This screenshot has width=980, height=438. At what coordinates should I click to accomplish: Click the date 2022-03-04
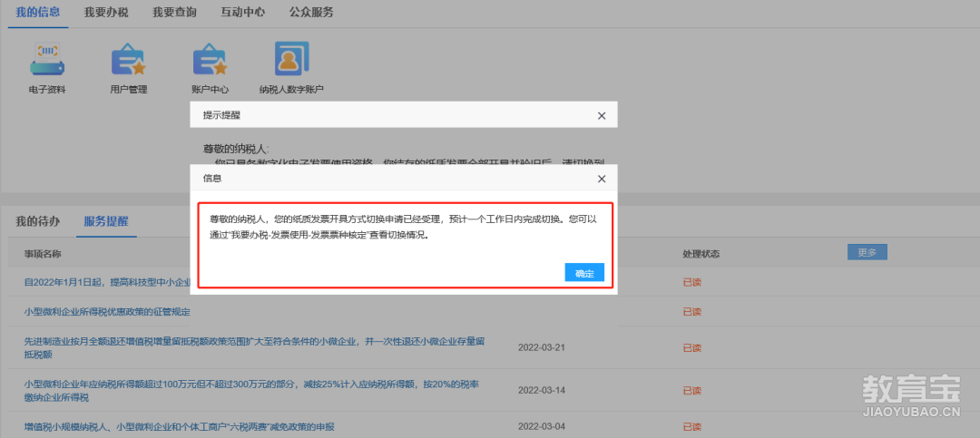point(541,427)
